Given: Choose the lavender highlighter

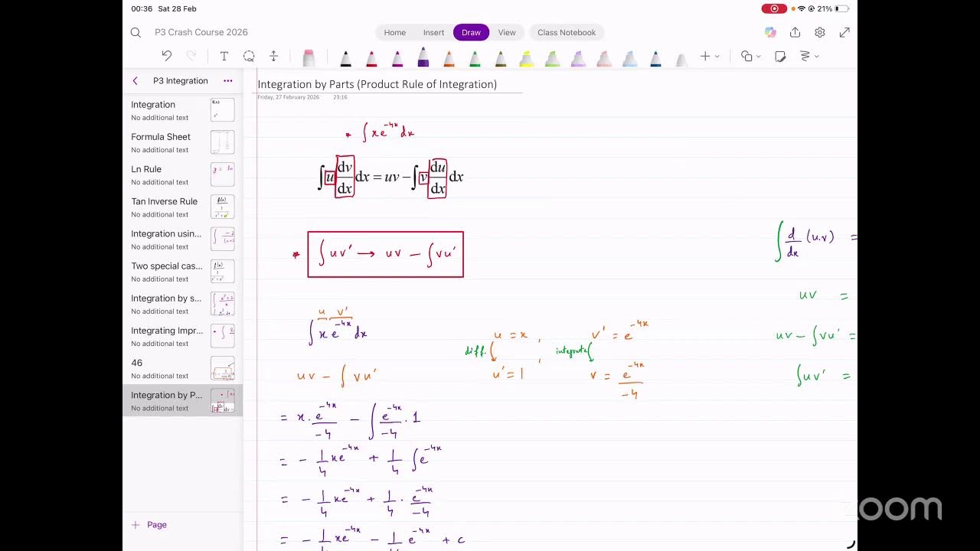Looking at the screenshot, I should [x=578, y=58].
